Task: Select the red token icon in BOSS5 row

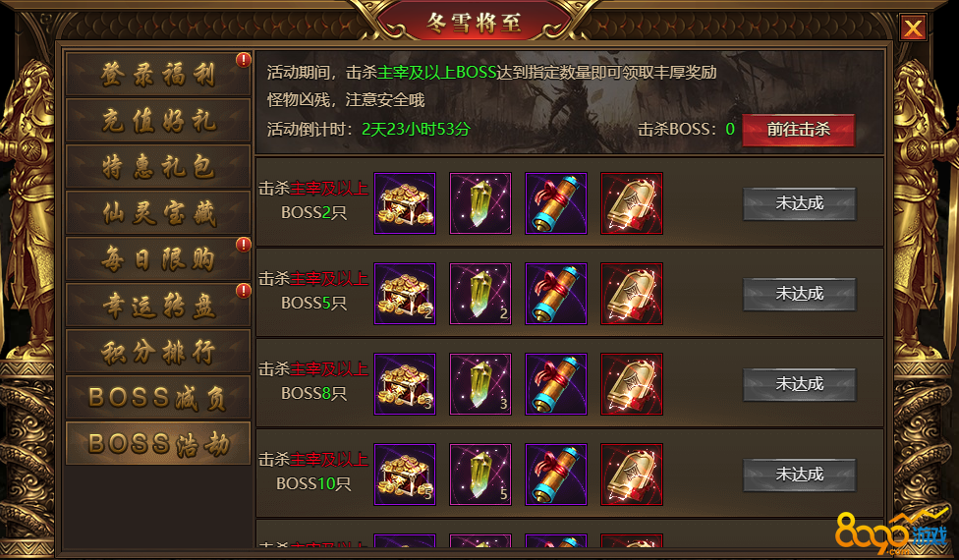Action: (632, 294)
